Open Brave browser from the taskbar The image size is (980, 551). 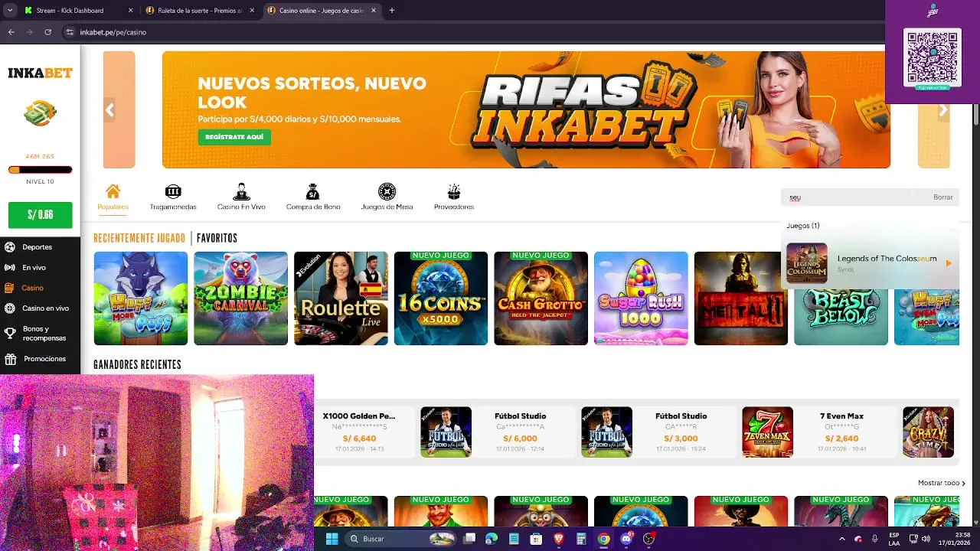[559, 539]
